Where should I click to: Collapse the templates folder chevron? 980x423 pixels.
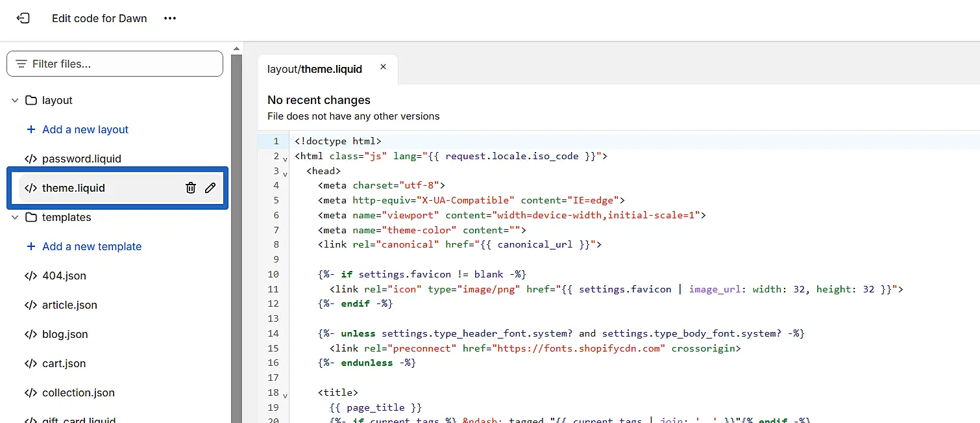[15, 217]
